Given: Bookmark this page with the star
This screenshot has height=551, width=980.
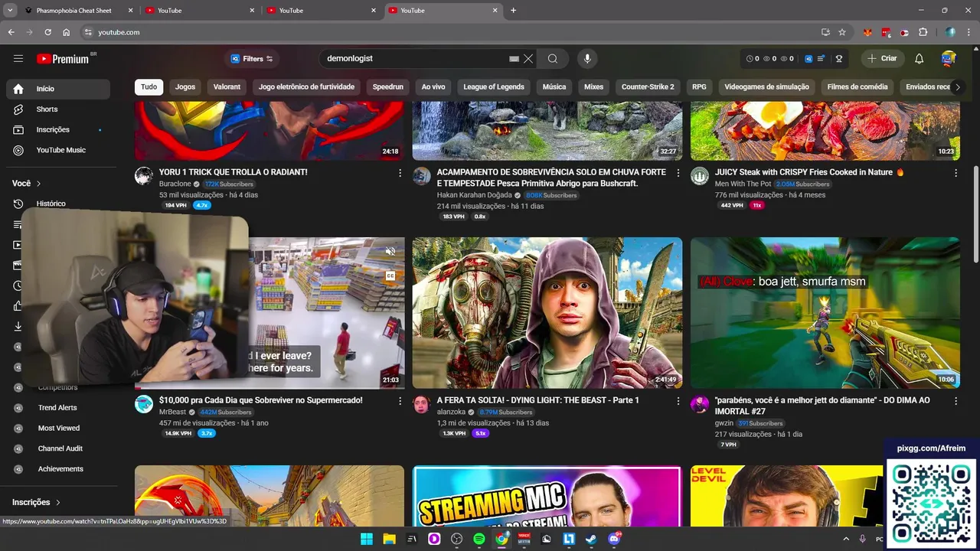Looking at the screenshot, I should [842, 32].
